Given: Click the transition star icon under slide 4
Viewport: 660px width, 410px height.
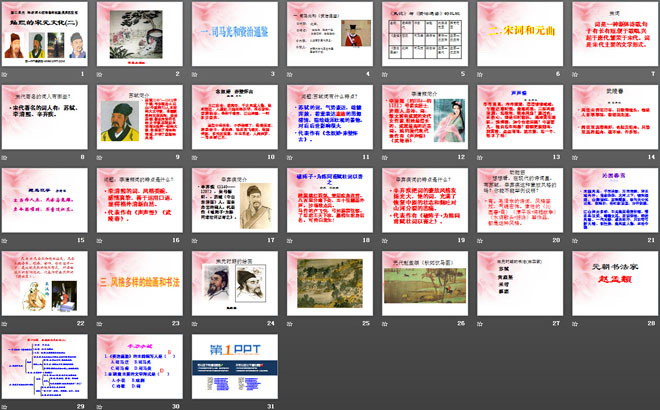Looking at the screenshot, I should pos(290,75).
